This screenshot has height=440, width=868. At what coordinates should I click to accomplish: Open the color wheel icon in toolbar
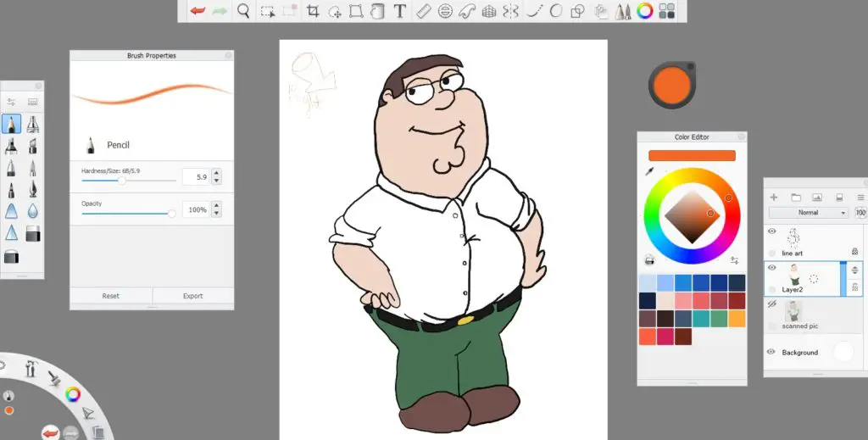[x=645, y=11]
